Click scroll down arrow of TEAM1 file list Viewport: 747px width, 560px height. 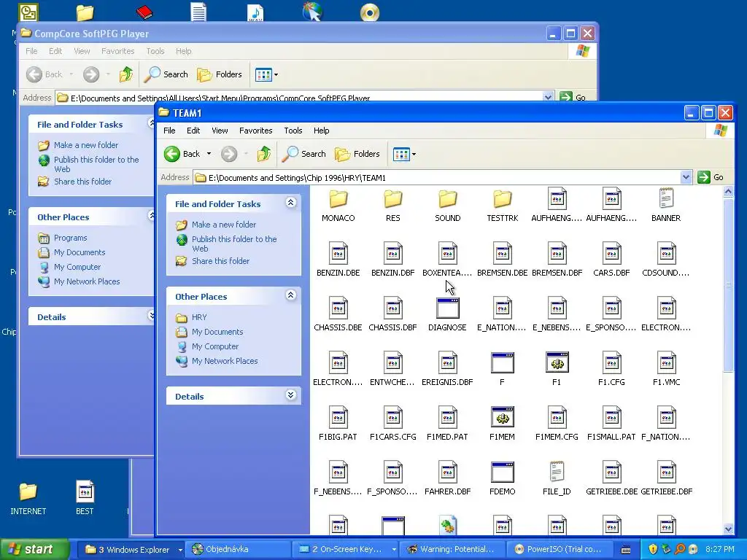pyautogui.click(x=728, y=529)
